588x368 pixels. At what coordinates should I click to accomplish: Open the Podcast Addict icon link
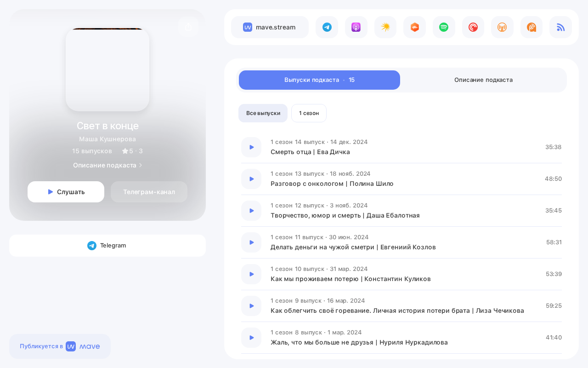point(531,27)
